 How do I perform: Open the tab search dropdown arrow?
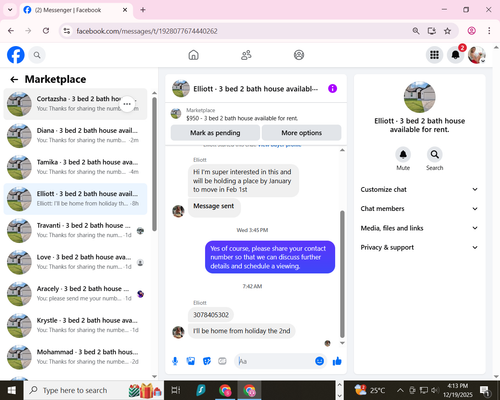10,10
